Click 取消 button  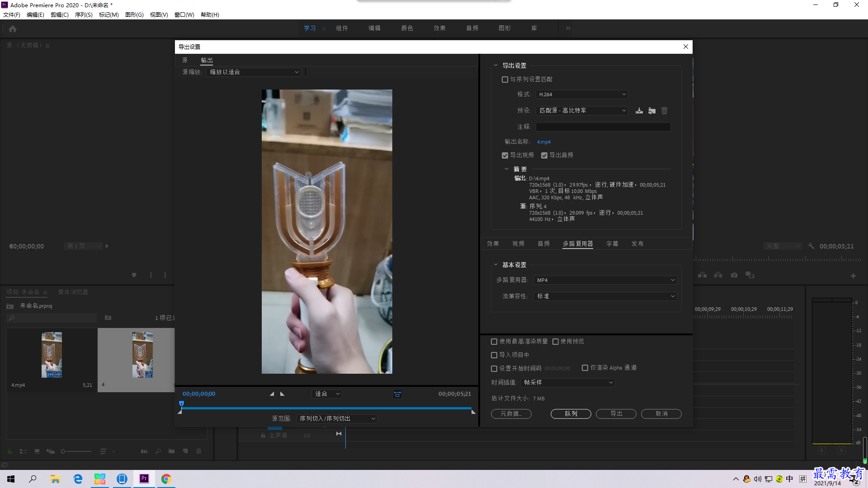pos(661,414)
